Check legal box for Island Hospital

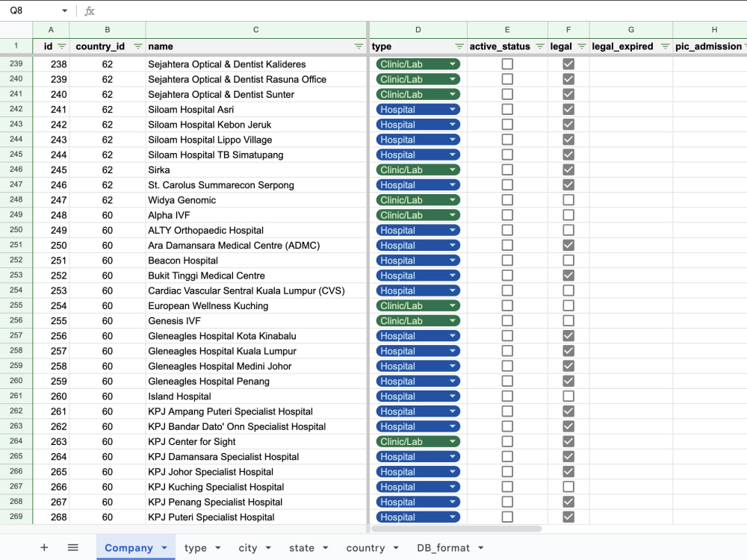pyautogui.click(x=568, y=396)
